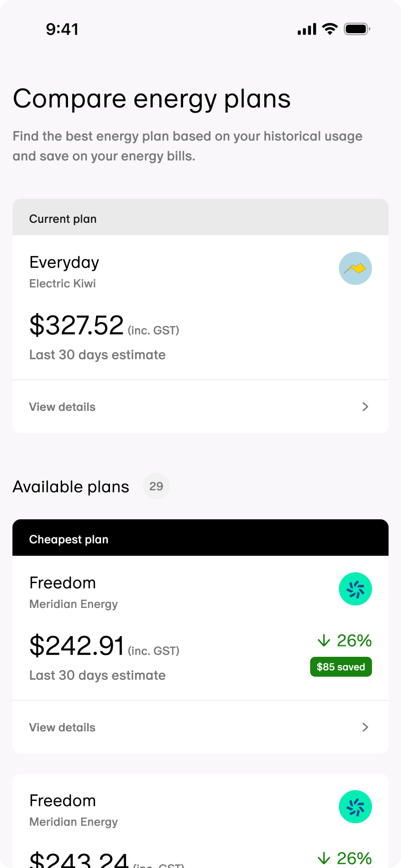Tap the Meridian Energy logo on the Cheapest plan card
Image resolution: width=401 pixels, height=868 pixels.
coord(355,589)
